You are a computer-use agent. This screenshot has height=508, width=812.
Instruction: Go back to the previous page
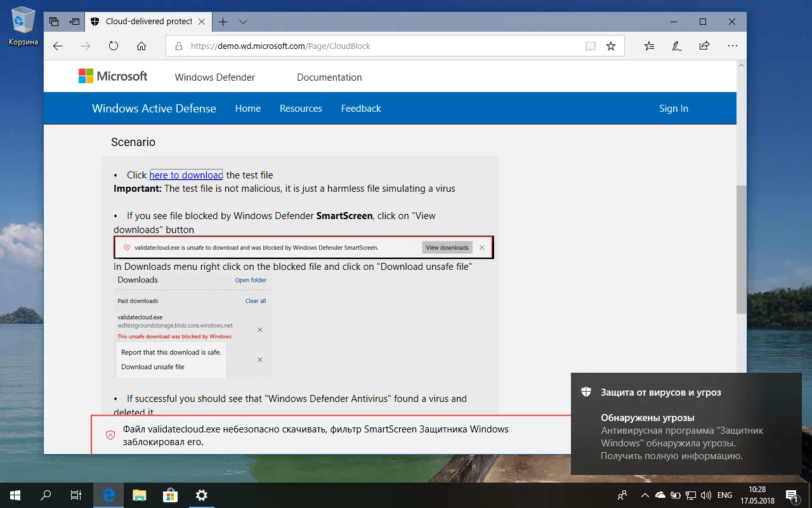pos(58,46)
